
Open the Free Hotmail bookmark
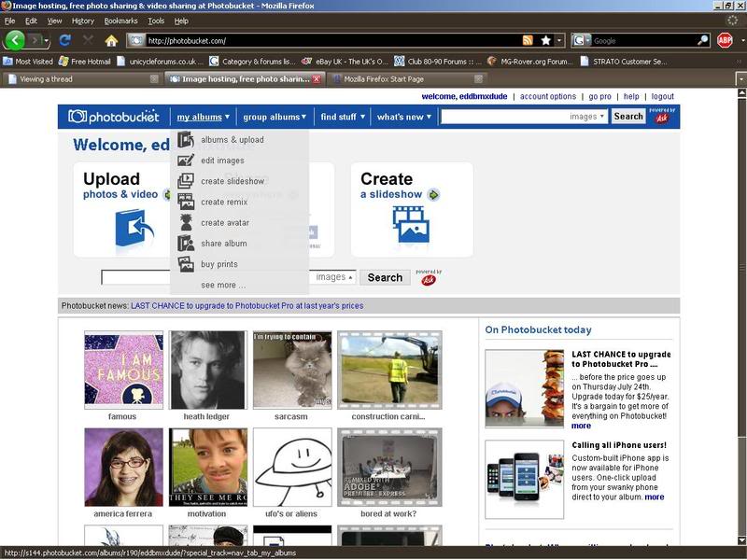pyautogui.click(x=85, y=62)
